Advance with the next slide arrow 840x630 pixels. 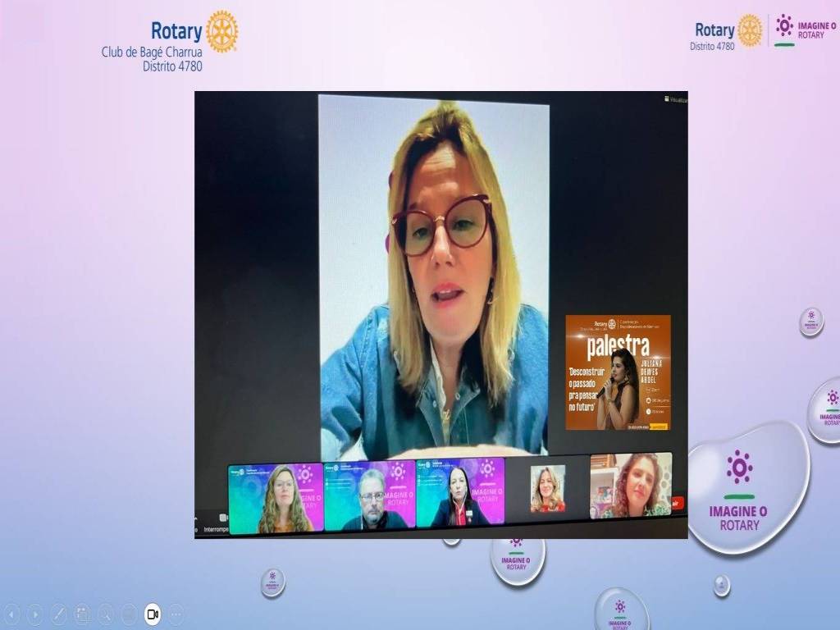pos(35,614)
